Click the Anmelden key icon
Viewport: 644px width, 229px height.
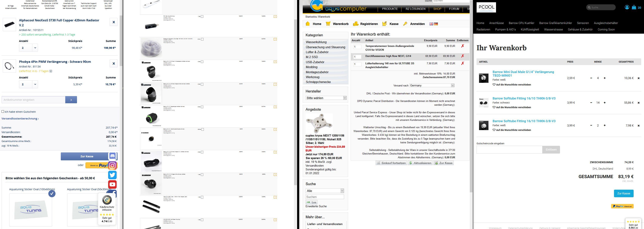coord(405,24)
